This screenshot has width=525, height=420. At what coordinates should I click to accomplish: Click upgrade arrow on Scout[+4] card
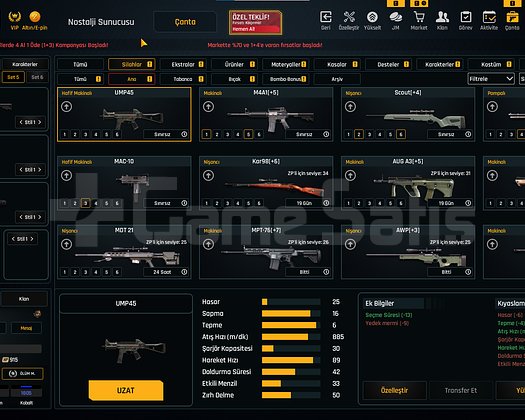(350, 107)
